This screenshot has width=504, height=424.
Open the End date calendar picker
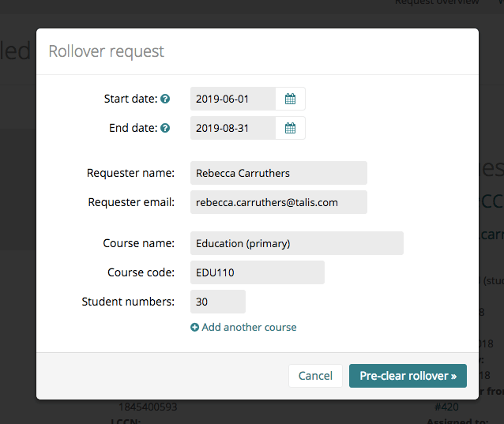(290, 128)
